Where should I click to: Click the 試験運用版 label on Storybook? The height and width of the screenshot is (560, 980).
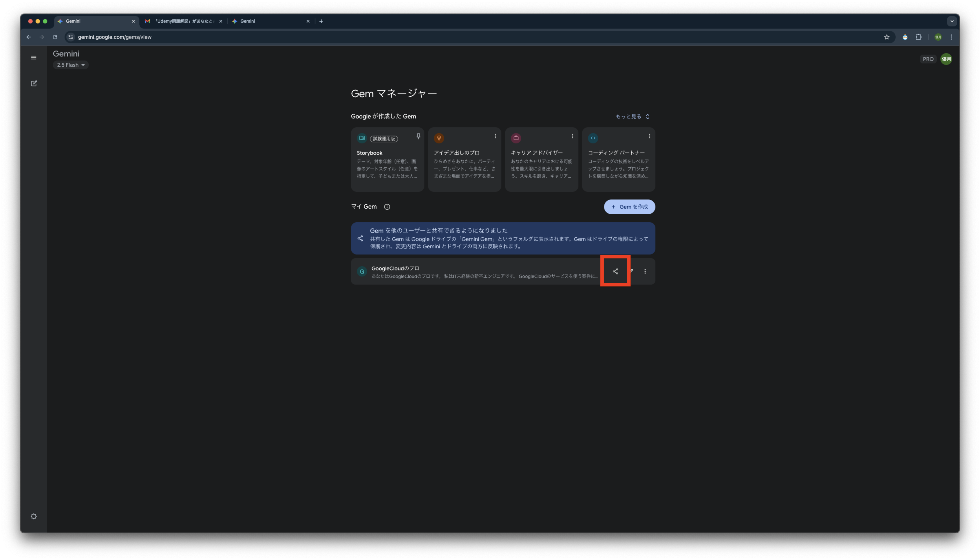pyautogui.click(x=384, y=139)
